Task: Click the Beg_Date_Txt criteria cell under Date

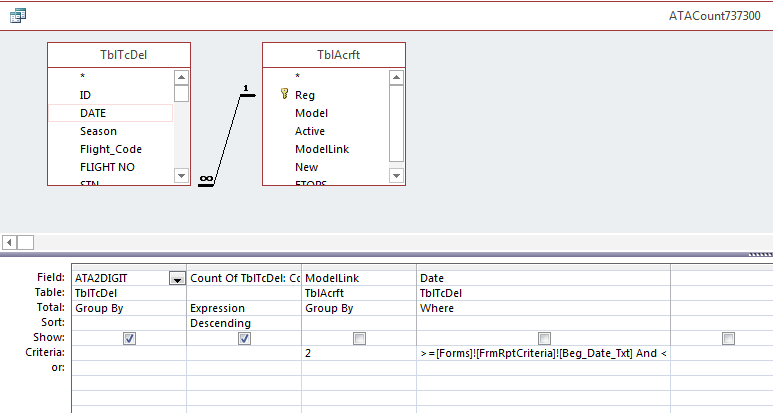Action: coord(543,353)
